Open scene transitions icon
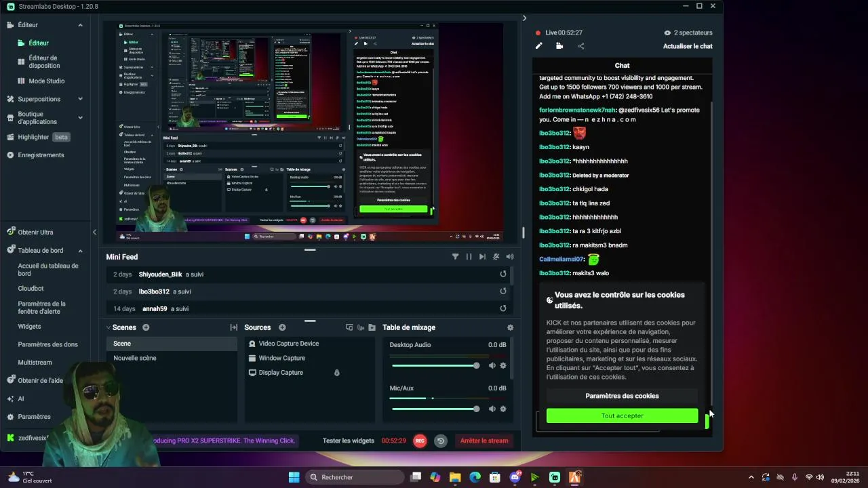Screen dimensions: 868x488 (x=234, y=327)
